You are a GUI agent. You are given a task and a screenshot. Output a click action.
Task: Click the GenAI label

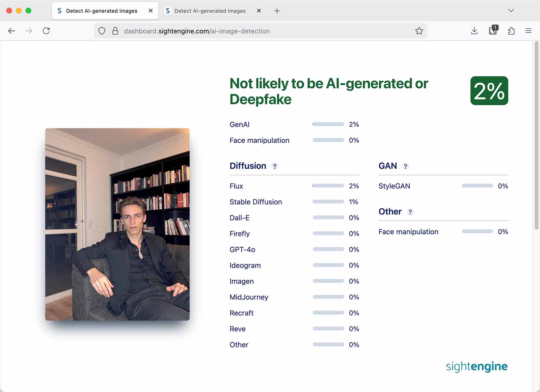pos(239,124)
